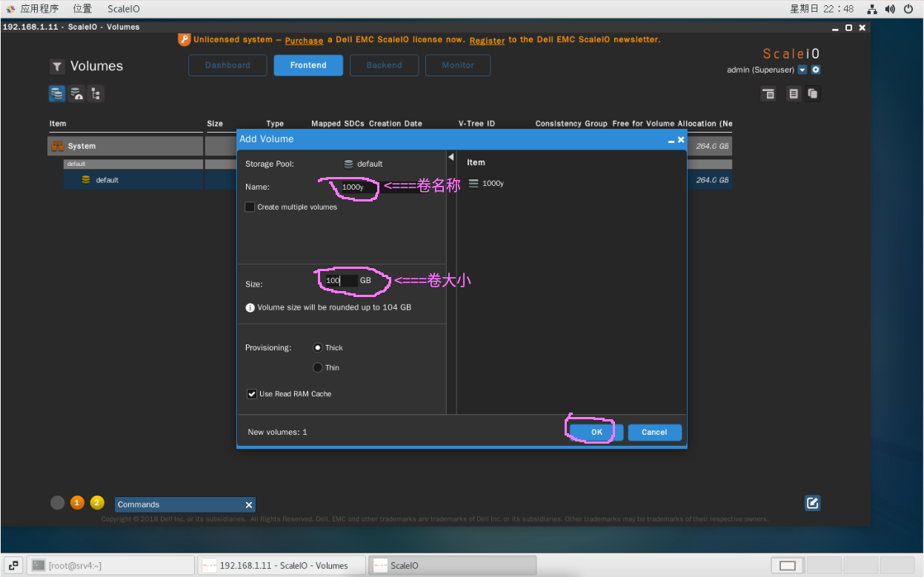
Task: Sort by the Size column header
Action: (x=215, y=124)
